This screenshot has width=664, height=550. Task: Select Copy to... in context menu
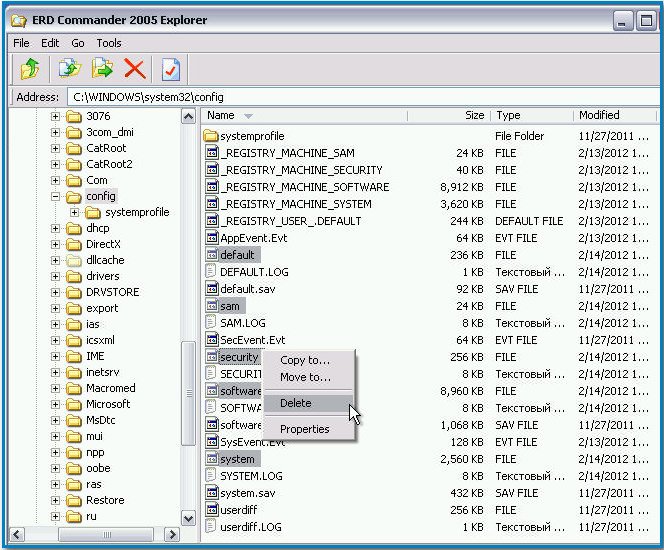(305, 360)
